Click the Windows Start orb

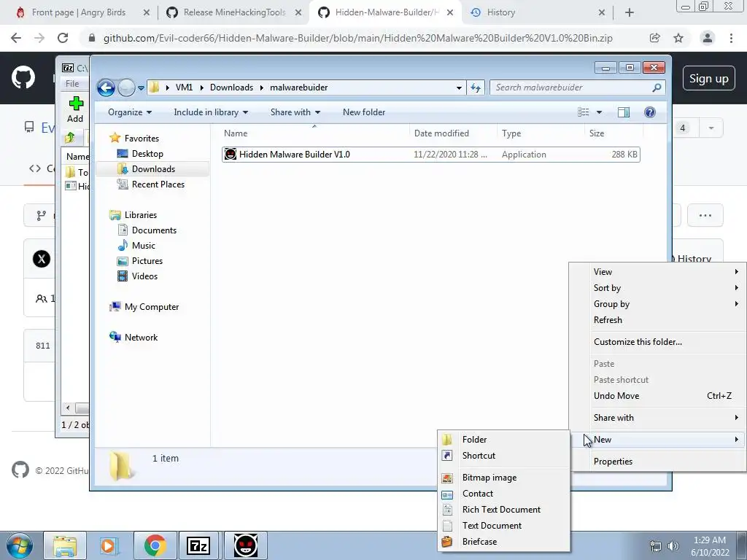click(19, 545)
